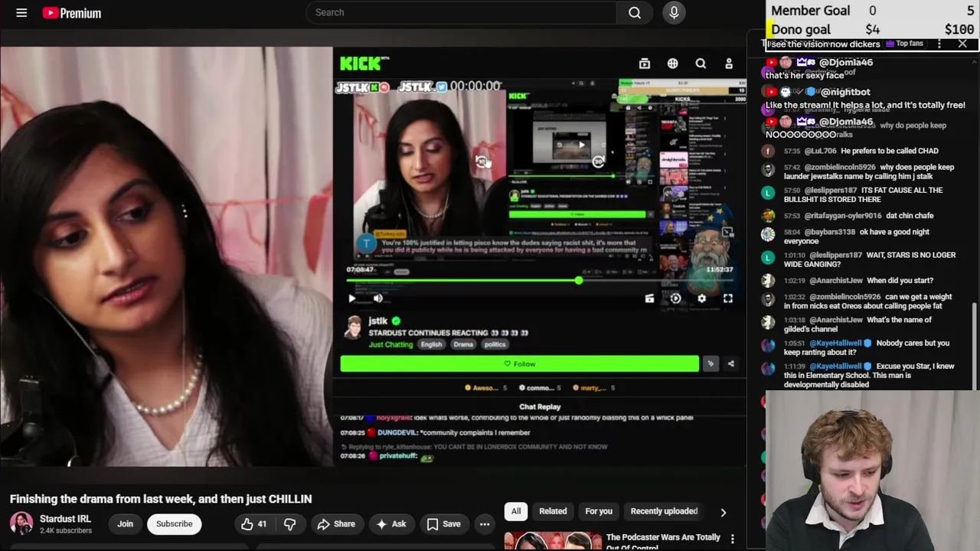This screenshot has height=551, width=980.
Task: Open jstlk channel name link
Action: (378, 321)
